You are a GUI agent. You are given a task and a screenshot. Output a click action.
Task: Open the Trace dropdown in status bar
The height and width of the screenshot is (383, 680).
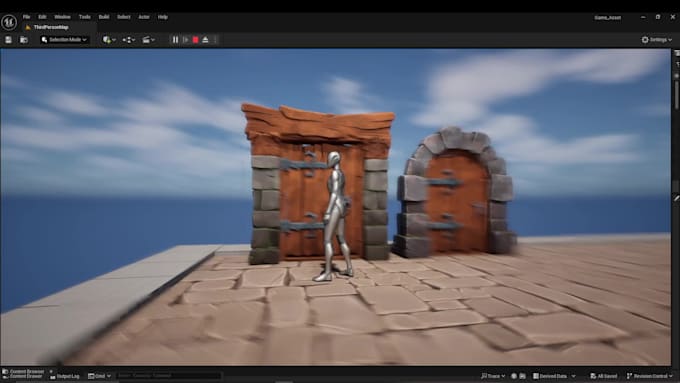[x=493, y=376]
